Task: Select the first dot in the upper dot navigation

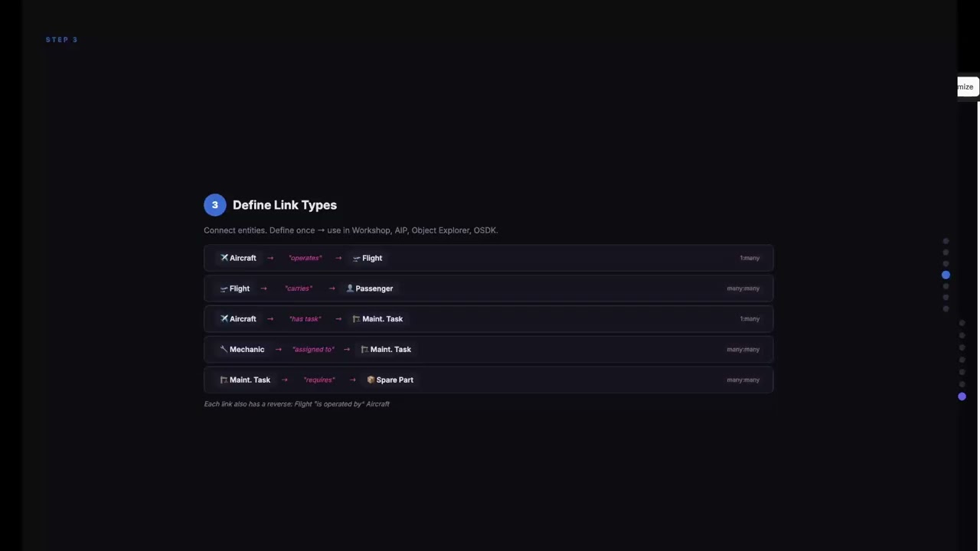Action: [946, 241]
